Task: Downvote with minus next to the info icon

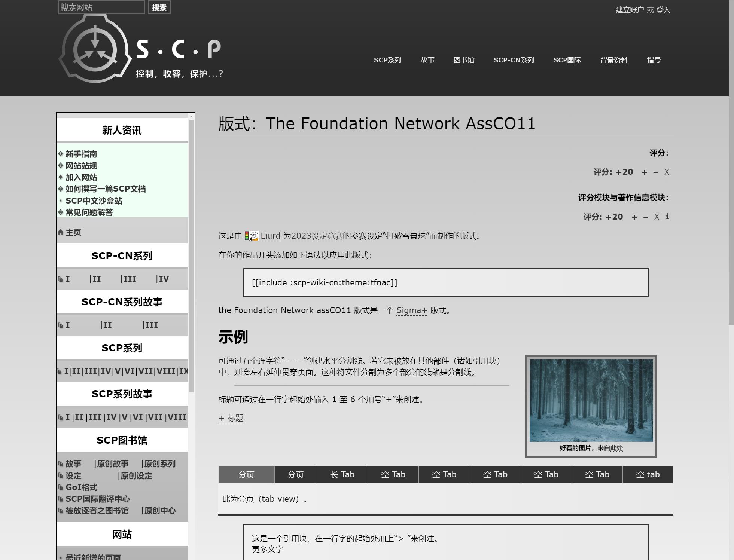Action: (x=646, y=217)
